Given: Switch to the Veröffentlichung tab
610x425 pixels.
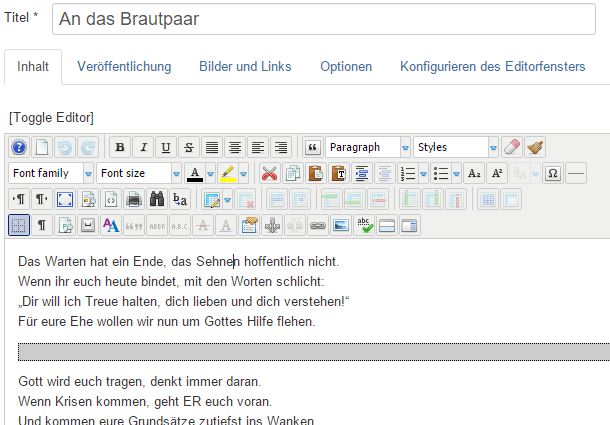Looking at the screenshot, I should pos(124,67).
